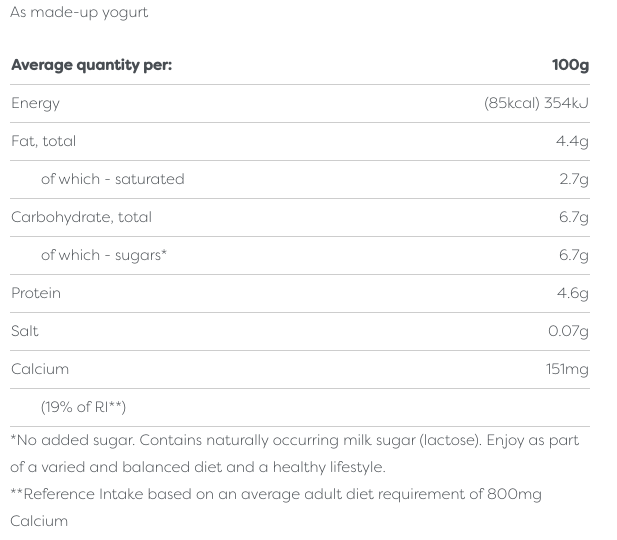Image resolution: width=617 pixels, height=540 pixels.
Task: Click the Salt row label
Action: point(25,331)
